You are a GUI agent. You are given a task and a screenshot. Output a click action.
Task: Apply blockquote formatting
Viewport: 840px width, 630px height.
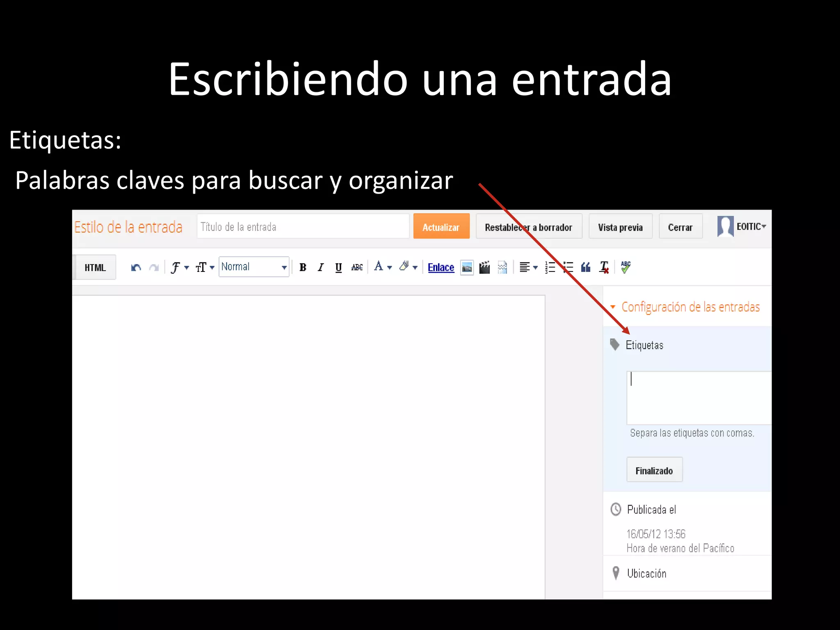586,267
